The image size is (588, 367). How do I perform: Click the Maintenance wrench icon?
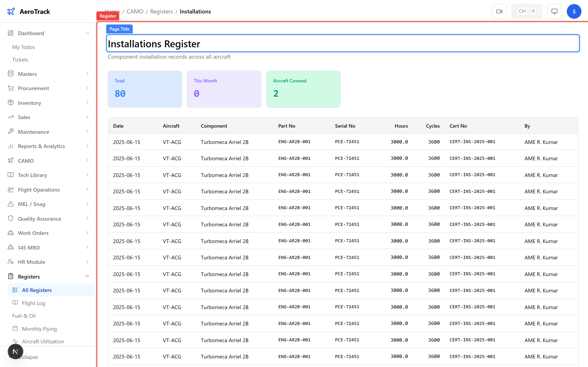pyautogui.click(x=11, y=132)
